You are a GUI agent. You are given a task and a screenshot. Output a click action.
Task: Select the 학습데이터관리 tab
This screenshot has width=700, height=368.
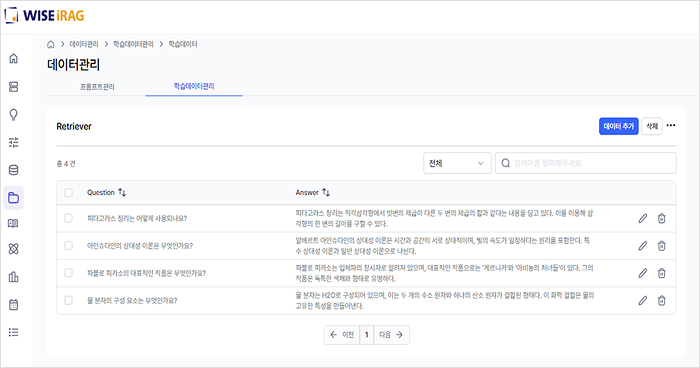(194, 86)
